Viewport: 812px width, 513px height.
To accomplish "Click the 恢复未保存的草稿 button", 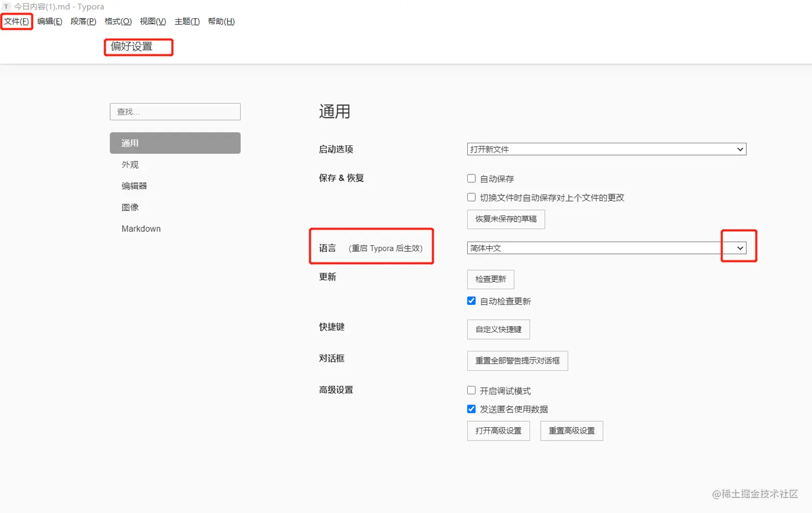I will pyautogui.click(x=506, y=219).
